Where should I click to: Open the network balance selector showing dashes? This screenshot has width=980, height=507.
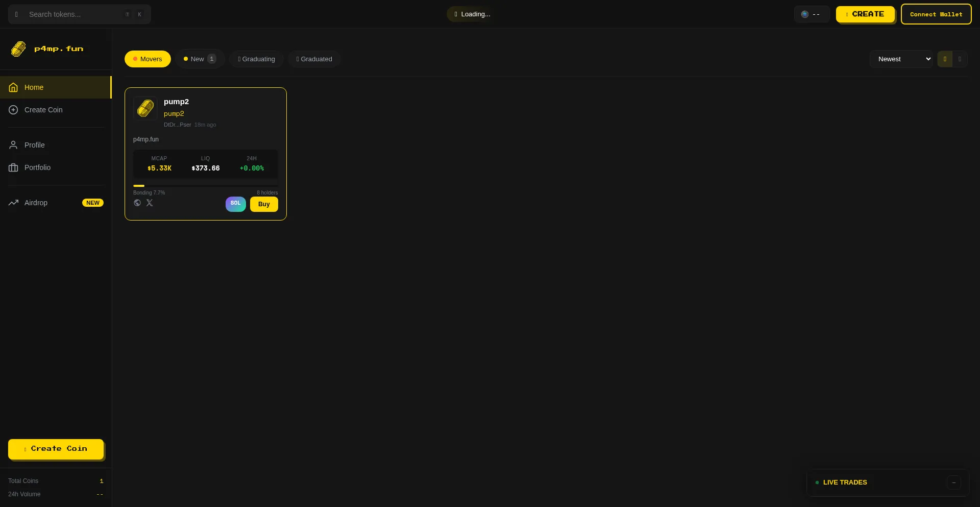click(811, 14)
